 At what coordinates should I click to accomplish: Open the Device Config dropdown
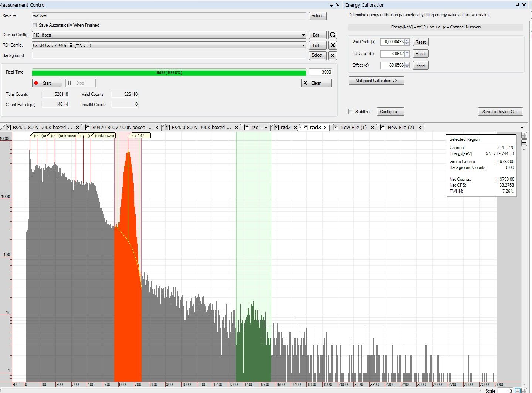click(303, 35)
